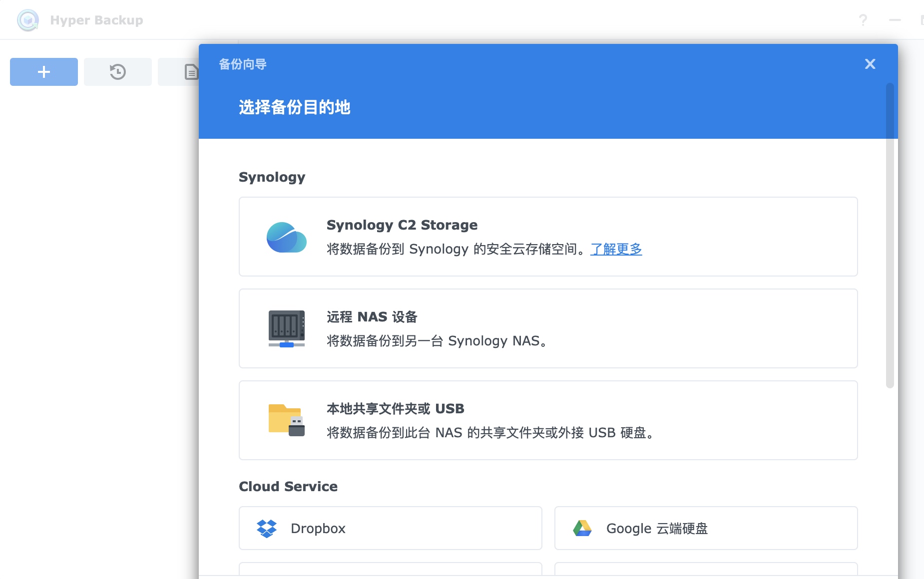Choose the Dropbox destination card
924x579 pixels.
pyautogui.click(x=391, y=528)
